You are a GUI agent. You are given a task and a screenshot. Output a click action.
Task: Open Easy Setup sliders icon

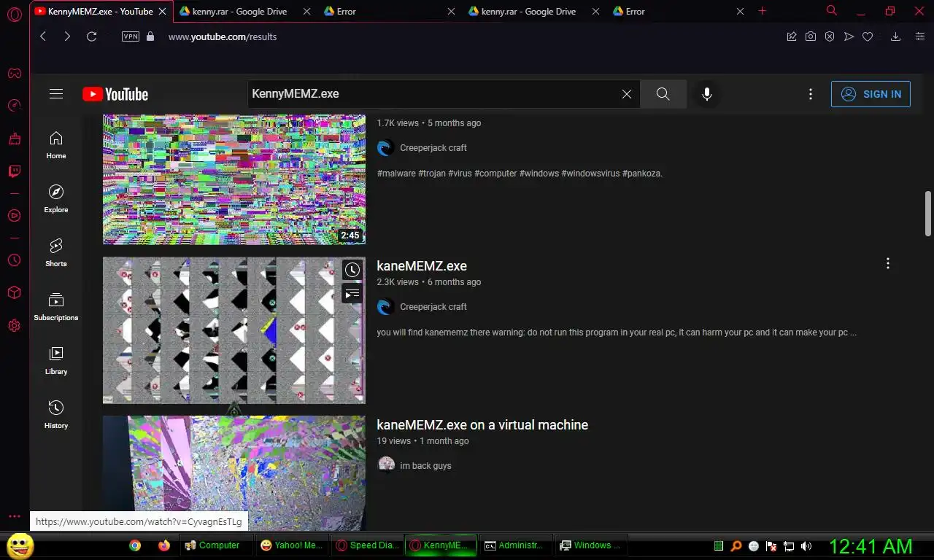(920, 36)
